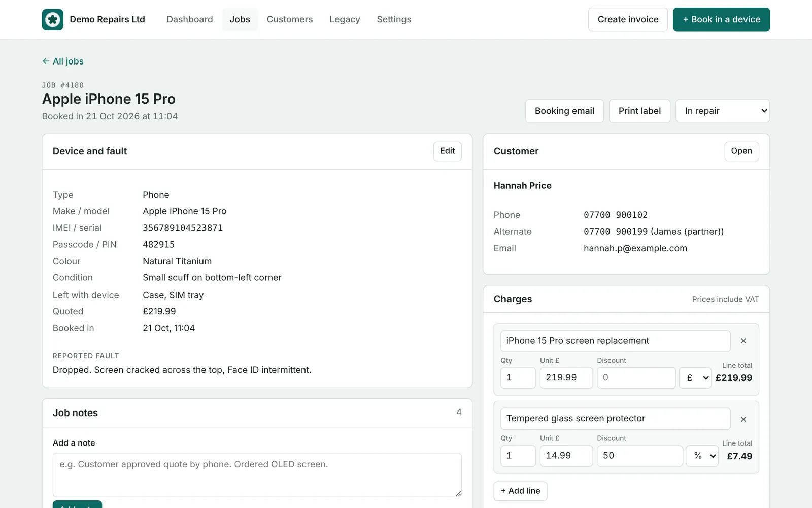Click the Qty field of screen protector line
The width and height of the screenshot is (812, 508).
tap(518, 456)
